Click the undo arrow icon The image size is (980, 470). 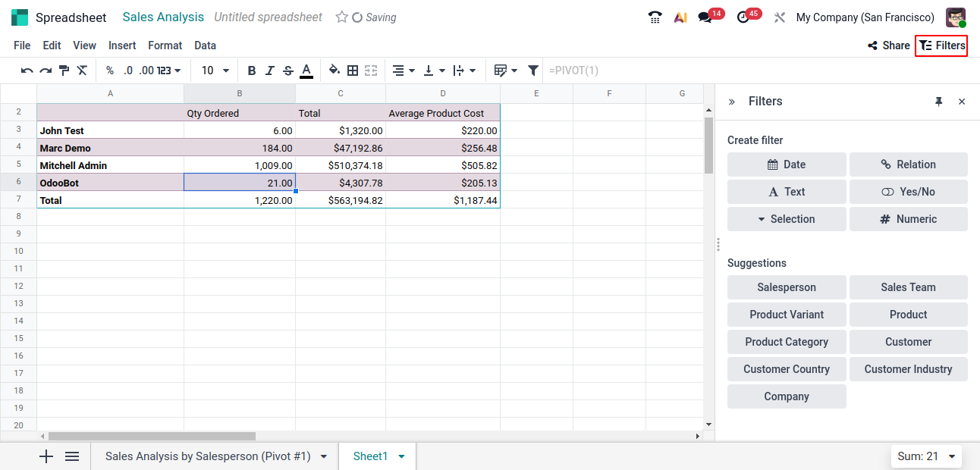(x=27, y=70)
